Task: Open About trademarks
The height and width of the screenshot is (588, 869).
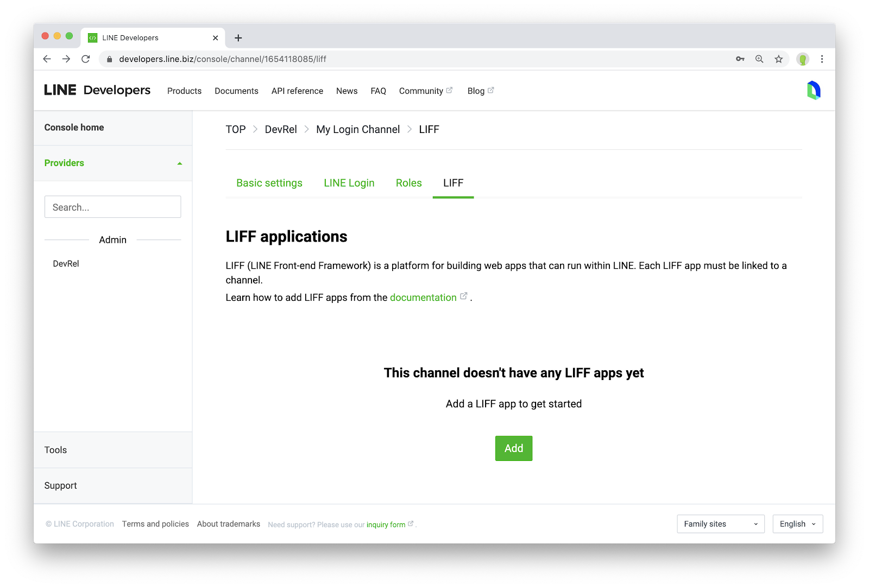Action: click(x=229, y=524)
